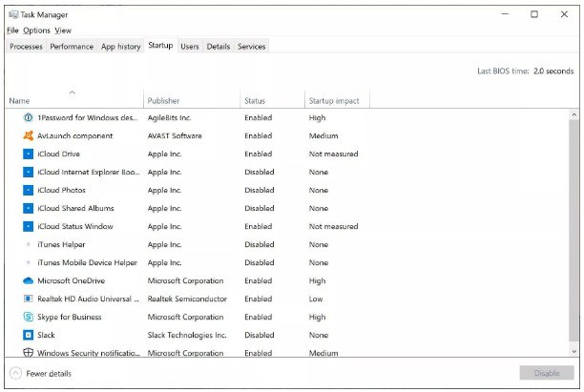The width and height of the screenshot is (584, 392).
Task: Click the Fewer details label
Action: click(x=49, y=373)
